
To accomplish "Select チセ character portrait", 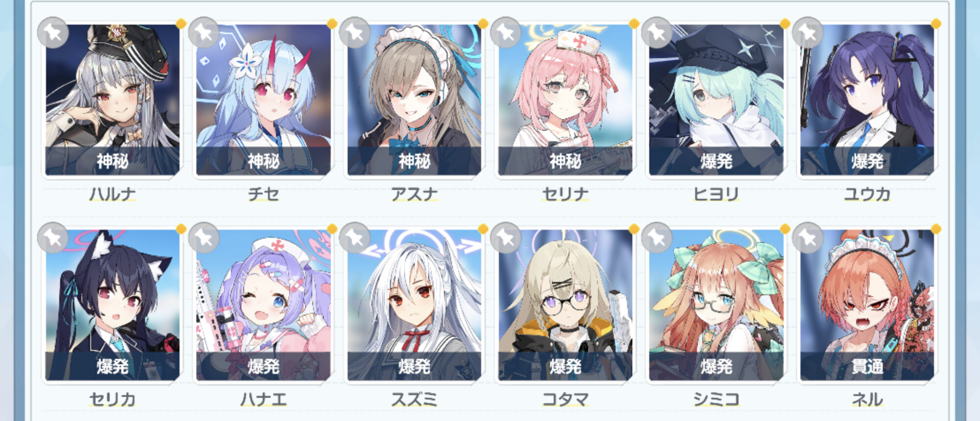I will point(264,100).
